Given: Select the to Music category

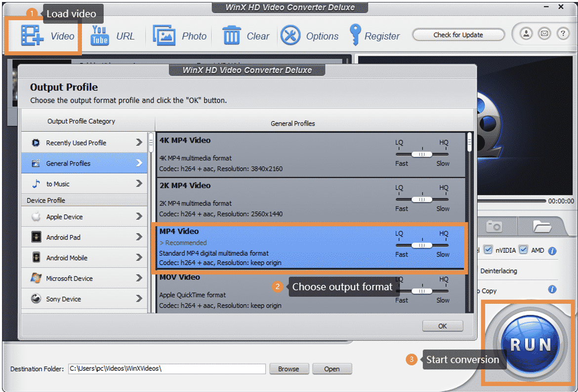Looking at the screenshot, I should (x=84, y=184).
